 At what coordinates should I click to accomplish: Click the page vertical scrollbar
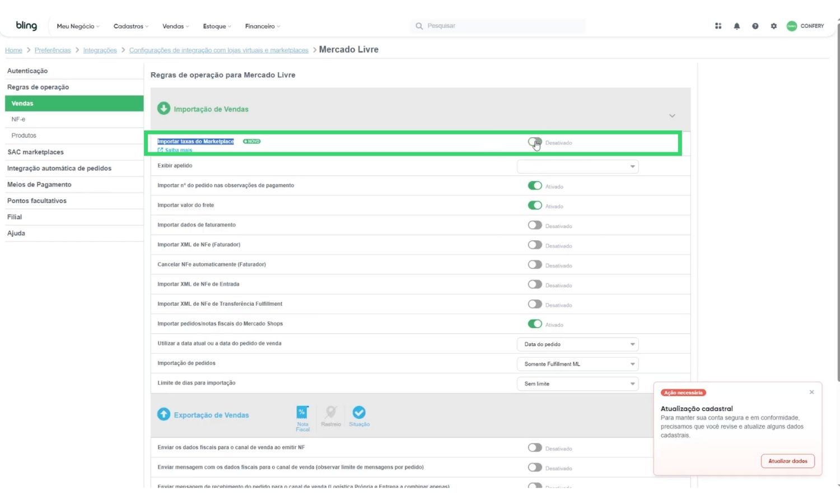[838, 202]
